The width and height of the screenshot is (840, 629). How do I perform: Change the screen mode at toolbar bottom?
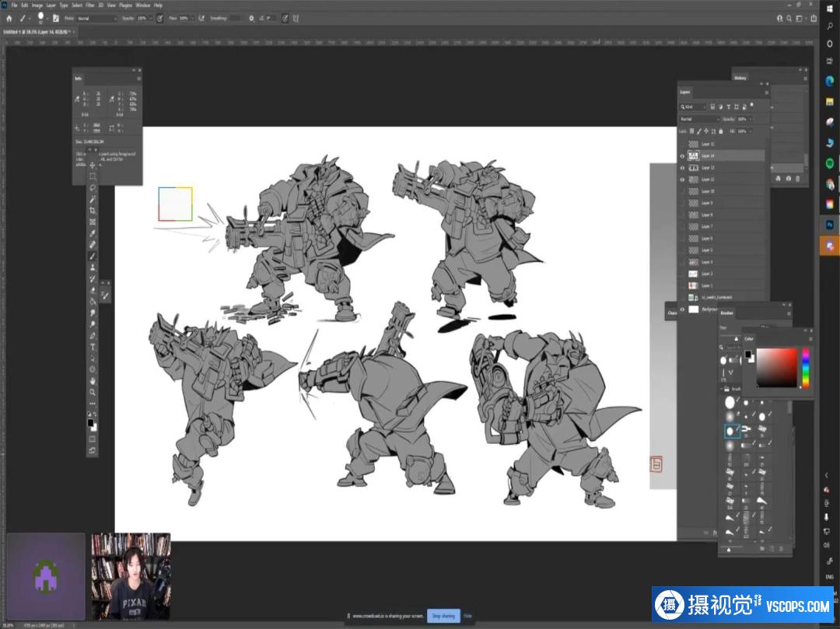coord(92,450)
